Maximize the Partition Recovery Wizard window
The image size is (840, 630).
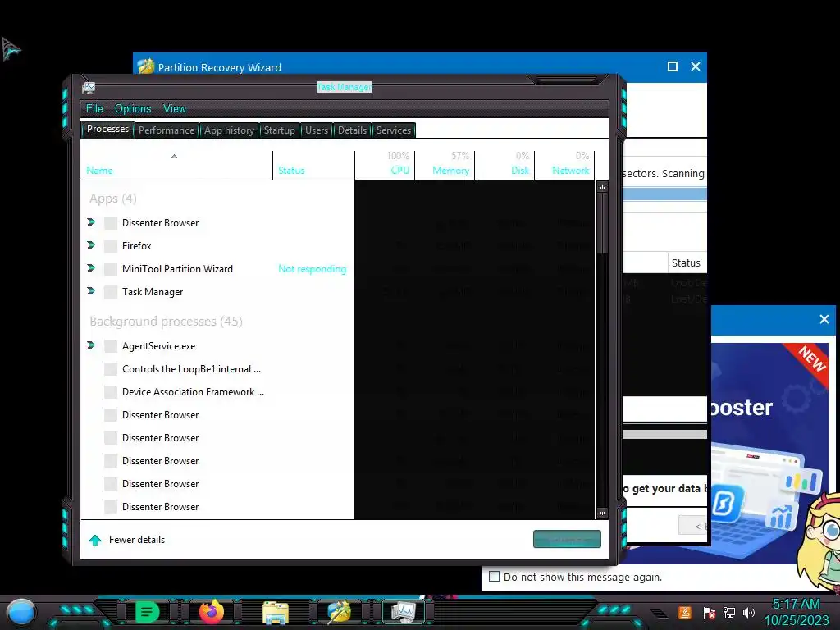tap(673, 66)
